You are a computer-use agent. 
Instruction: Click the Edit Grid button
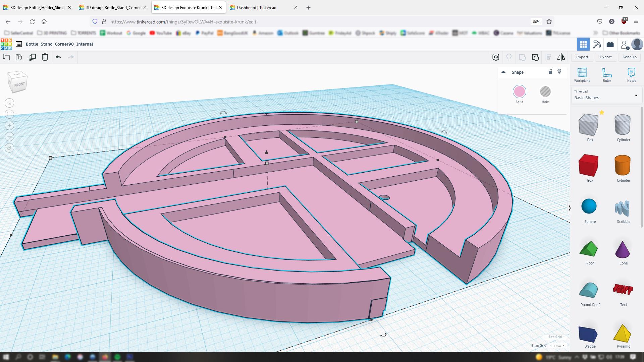(555, 337)
